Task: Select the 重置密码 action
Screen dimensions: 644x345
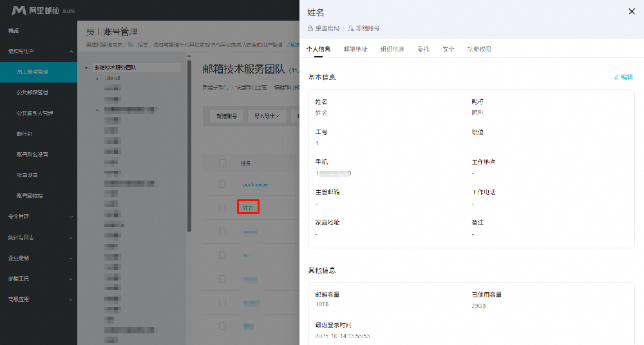Action: click(327, 28)
